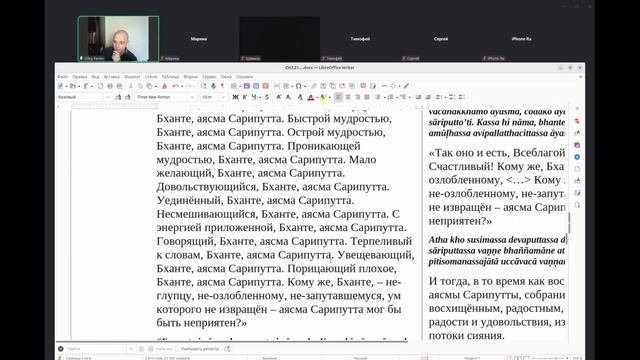The image size is (640, 360).
Task: Click the font color red A swatch
Action: (x=311, y=97)
